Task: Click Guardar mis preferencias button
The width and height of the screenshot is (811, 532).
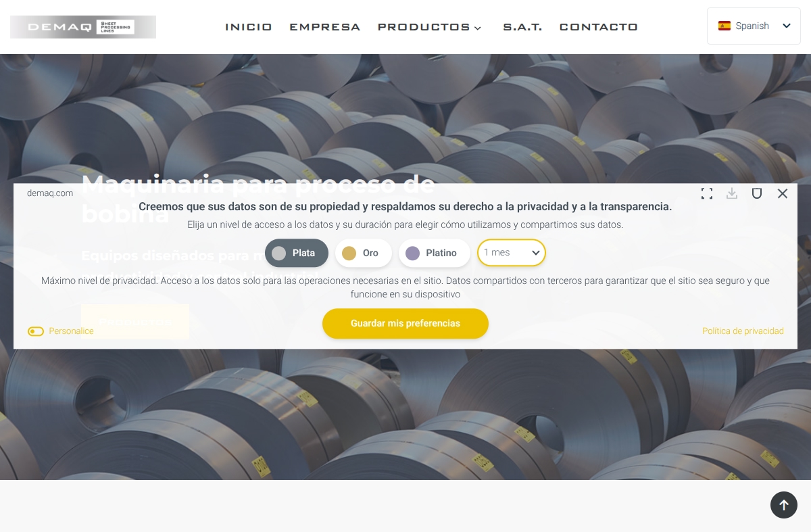Action: pos(405,324)
